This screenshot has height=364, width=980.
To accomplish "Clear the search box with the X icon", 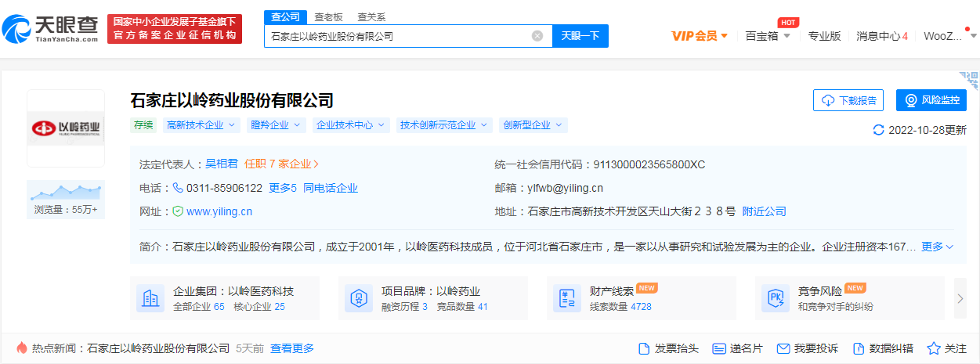I will [537, 36].
